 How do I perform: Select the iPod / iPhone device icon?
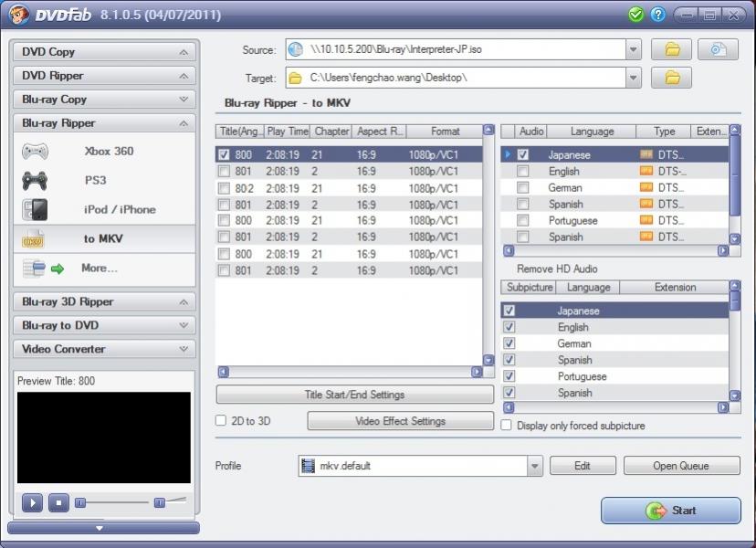[35, 210]
